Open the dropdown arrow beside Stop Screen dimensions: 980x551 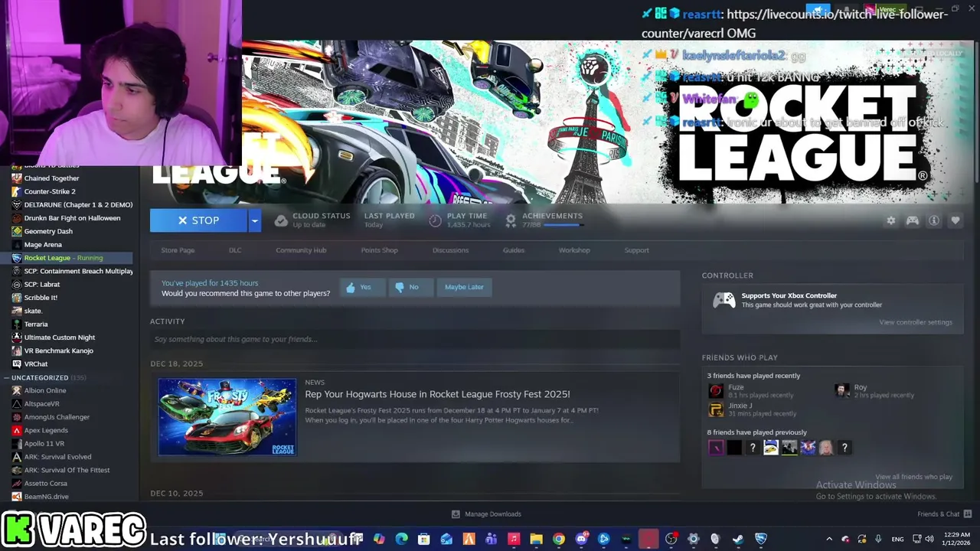(255, 220)
